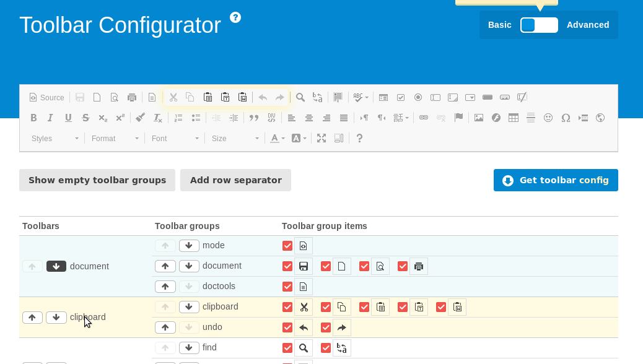Viewport: 643px width, 364px height.
Task: Move document toolbar down with arrow
Action: (56, 266)
